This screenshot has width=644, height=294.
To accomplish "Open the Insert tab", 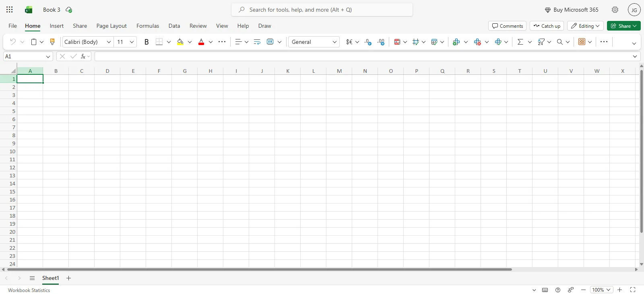I will click(x=57, y=26).
